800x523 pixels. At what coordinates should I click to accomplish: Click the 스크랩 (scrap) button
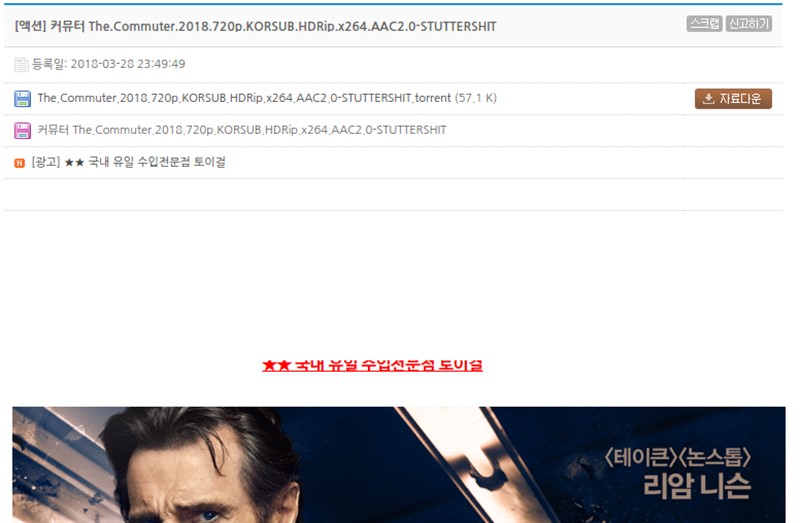[704, 23]
